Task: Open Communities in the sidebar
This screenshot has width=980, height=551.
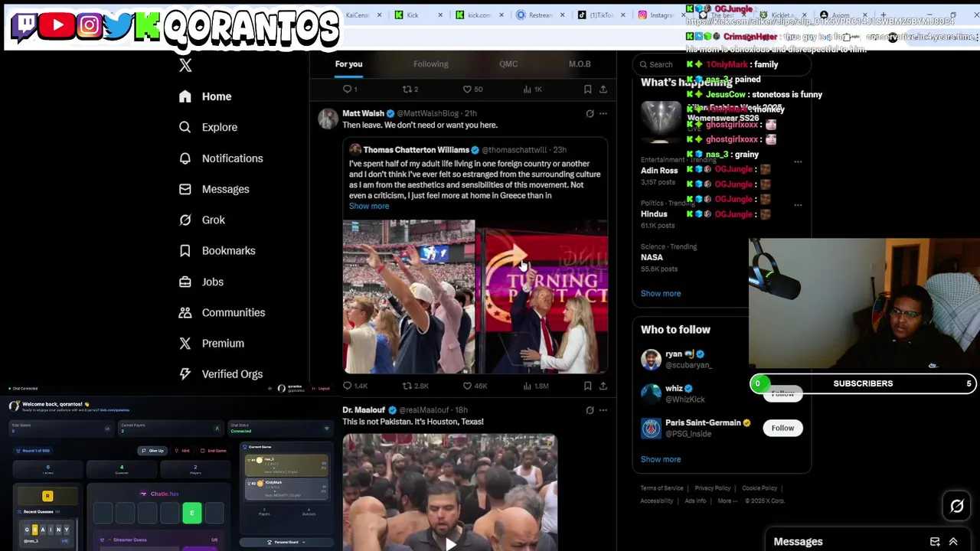Action: [x=221, y=312]
